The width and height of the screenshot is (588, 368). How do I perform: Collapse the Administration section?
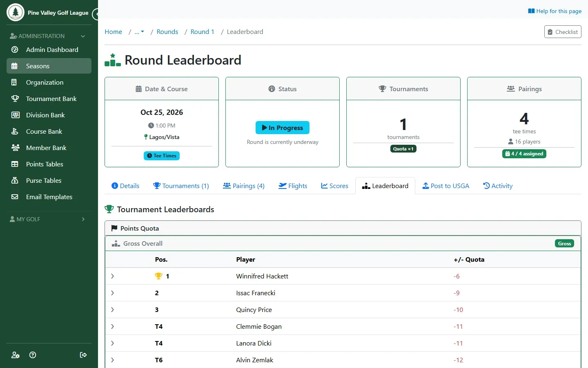[x=49, y=36]
